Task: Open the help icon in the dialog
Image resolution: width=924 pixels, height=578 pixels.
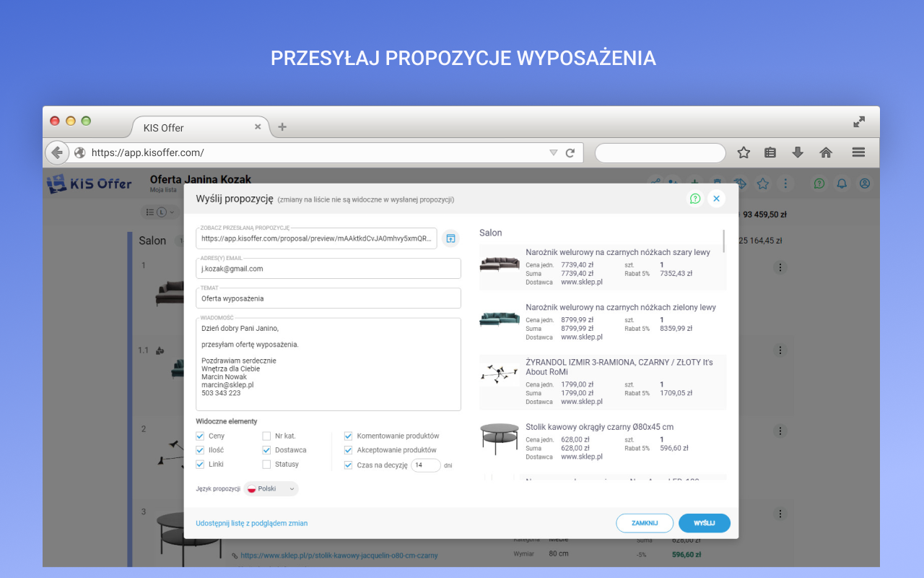Action: pyautogui.click(x=694, y=198)
